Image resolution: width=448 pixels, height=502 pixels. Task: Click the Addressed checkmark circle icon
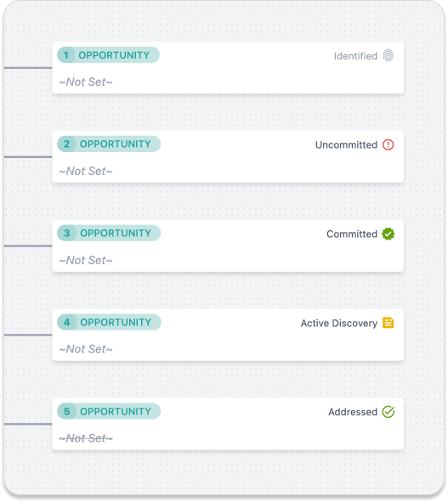(x=388, y=412)
